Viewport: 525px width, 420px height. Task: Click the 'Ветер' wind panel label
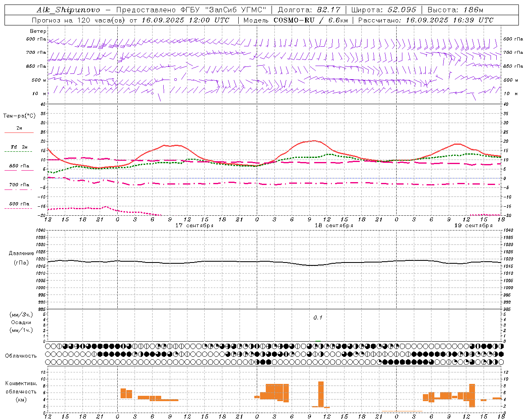tap(38, 31)
